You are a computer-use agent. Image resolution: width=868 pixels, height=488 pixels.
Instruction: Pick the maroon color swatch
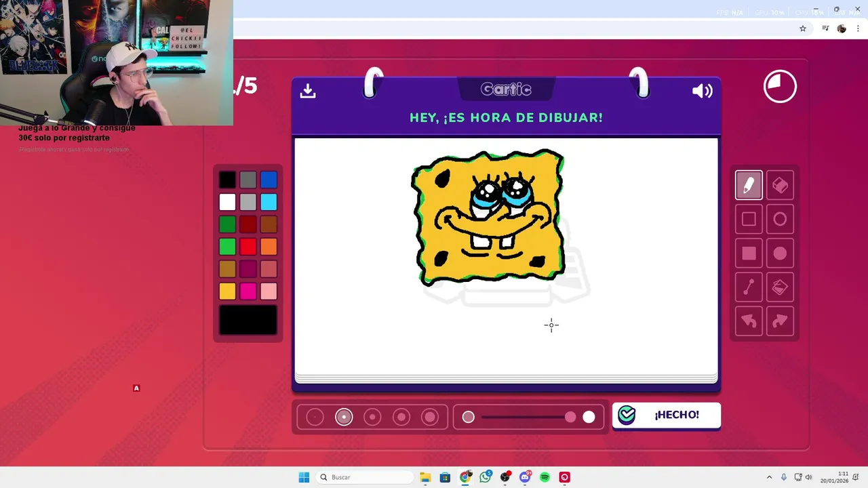[x=248, y=269]
